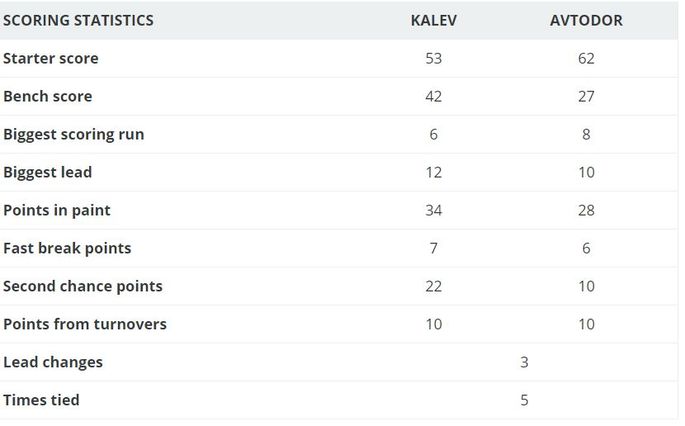Select the Biggest scoring run label
The image size is (685, 426).
74,135
